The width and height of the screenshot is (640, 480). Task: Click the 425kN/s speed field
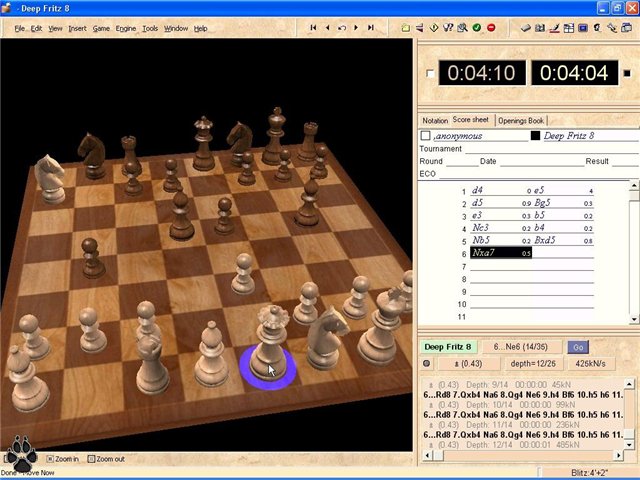tap(590, 363)
